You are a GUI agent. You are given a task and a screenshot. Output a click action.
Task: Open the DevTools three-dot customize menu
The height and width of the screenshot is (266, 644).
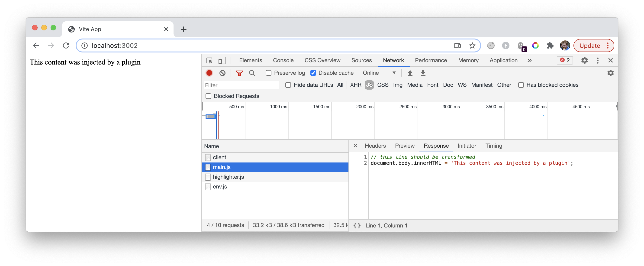(x=598, y=60)
